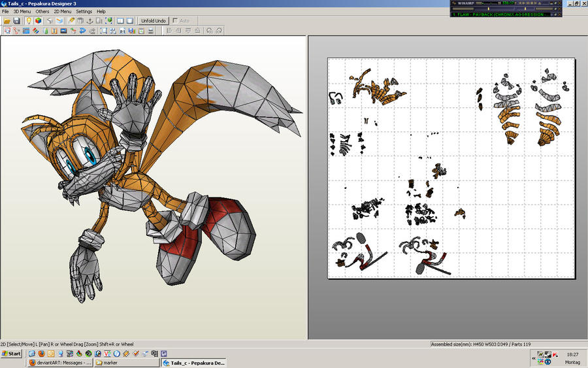The image size is (588, 368).
Task: Open the 2D Menu
Action: (62, 11)
